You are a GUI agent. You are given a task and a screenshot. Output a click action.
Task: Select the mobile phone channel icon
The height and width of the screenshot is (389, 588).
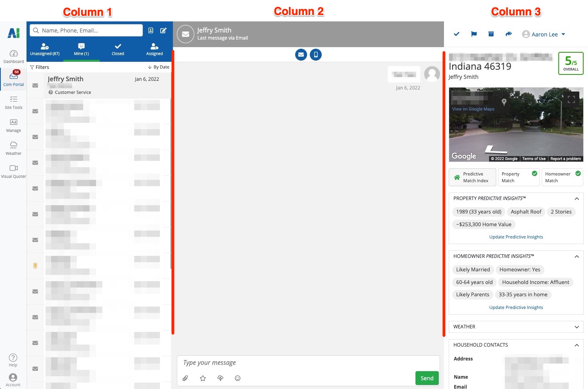tap(316, 55)
